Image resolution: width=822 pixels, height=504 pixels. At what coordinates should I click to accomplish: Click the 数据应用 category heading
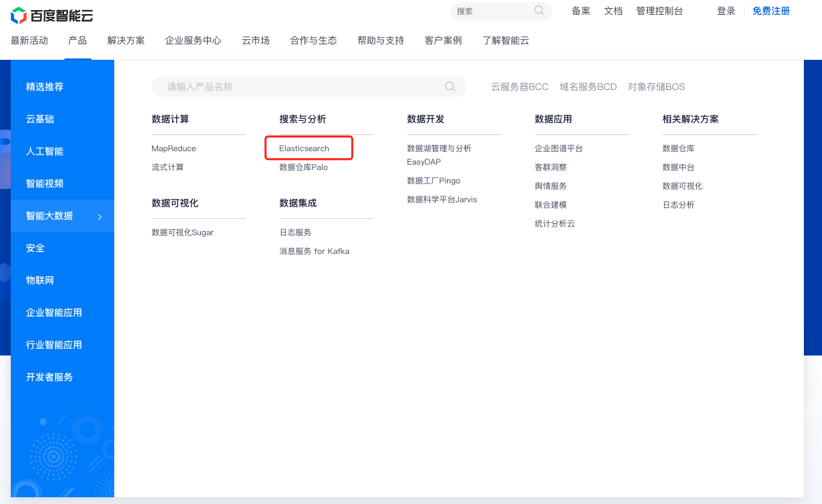[x=553, y=119]
